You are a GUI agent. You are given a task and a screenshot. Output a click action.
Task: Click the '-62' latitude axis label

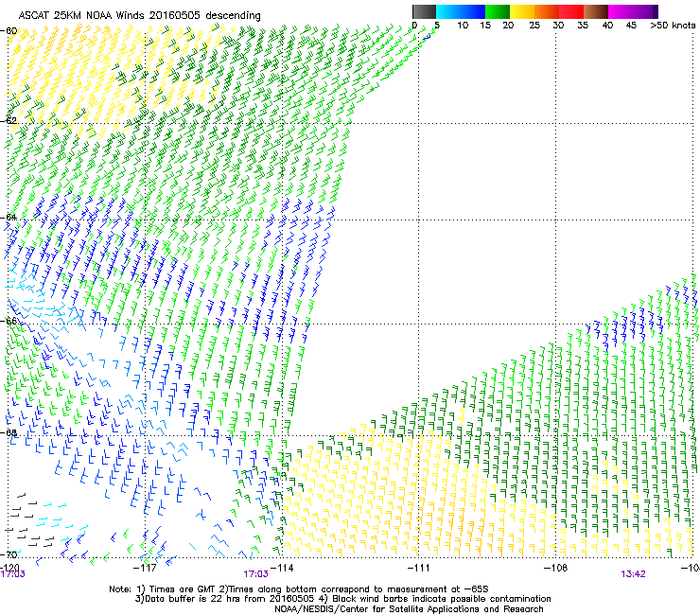point(9,121)
